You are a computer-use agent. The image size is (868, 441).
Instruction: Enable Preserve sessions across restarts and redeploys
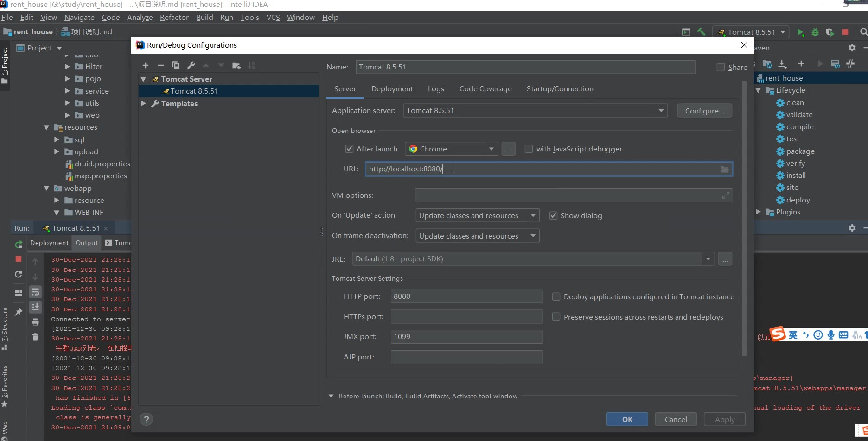[556, 317]
